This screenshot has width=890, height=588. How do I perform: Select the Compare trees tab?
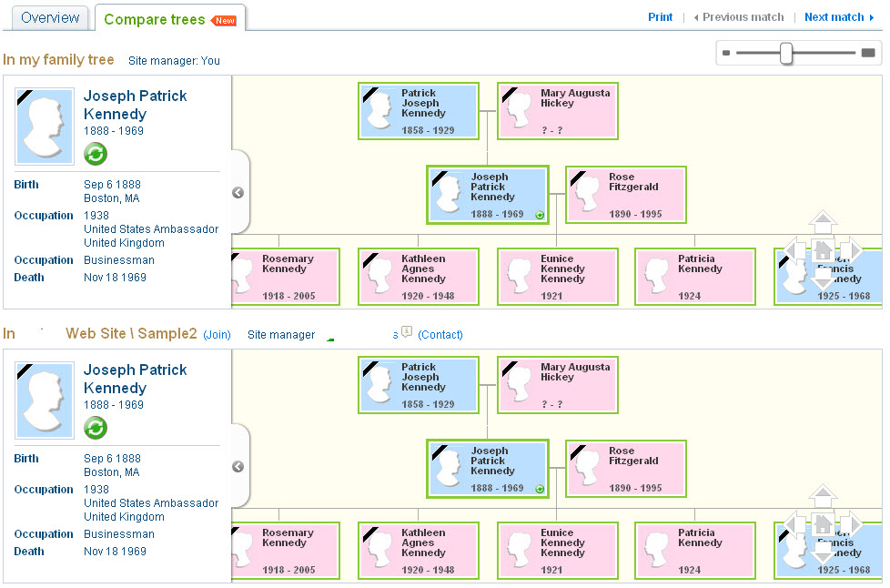click(155, 19)
